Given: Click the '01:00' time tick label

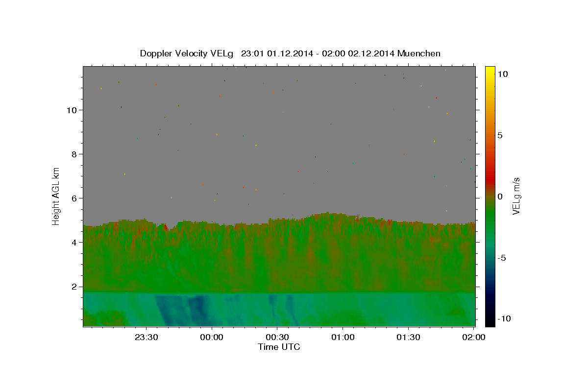Looking at the screenshot, I should (x=343, y=337).
